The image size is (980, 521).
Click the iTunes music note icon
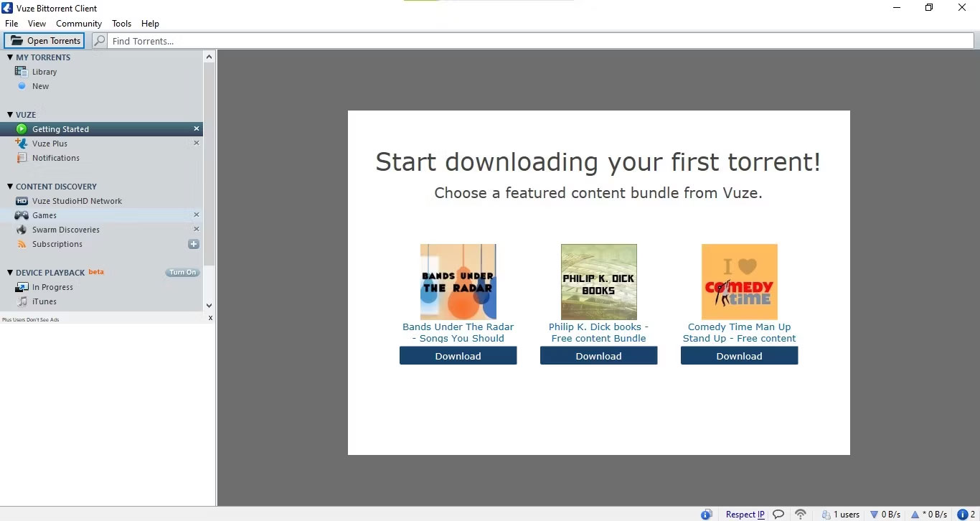22,301
